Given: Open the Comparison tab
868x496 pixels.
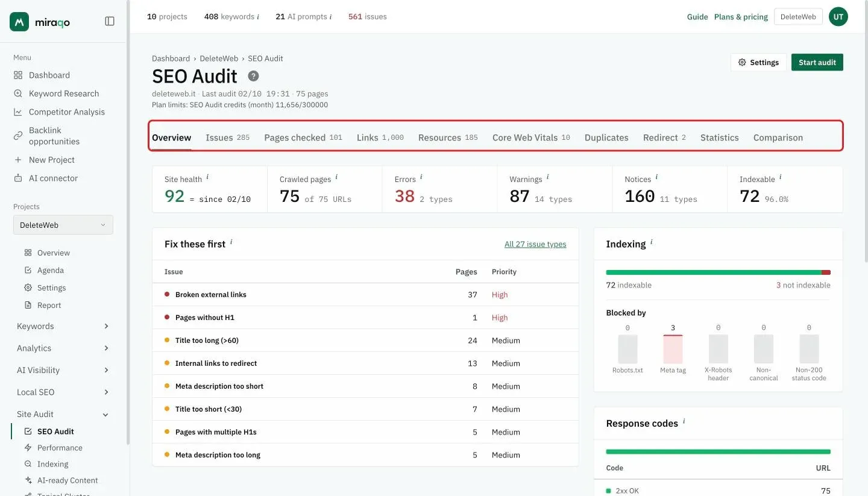Looking at the screenshot, I should pos(778,137).
